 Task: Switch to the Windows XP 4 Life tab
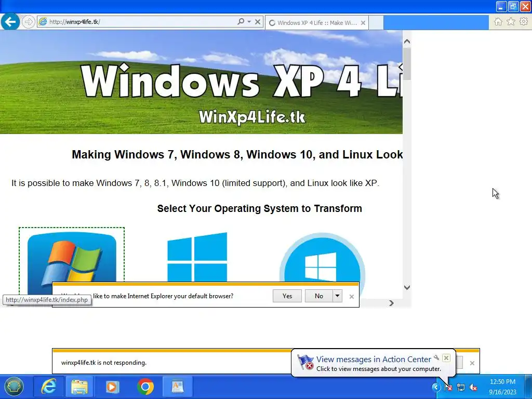(316, 23)
